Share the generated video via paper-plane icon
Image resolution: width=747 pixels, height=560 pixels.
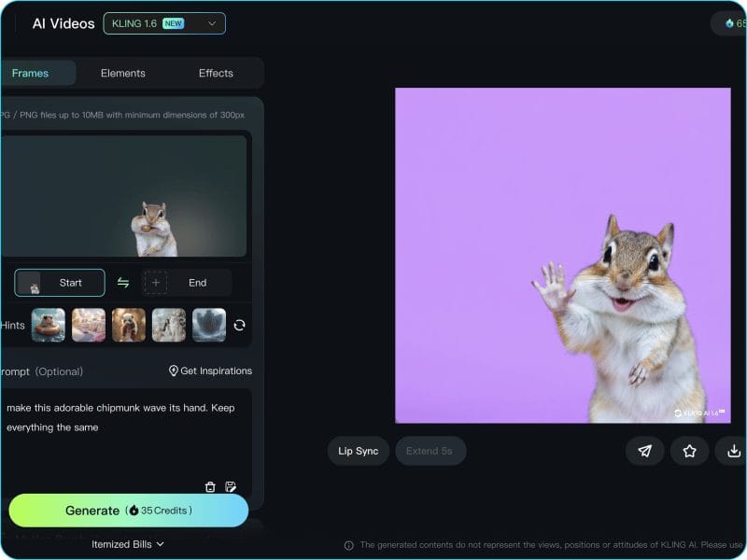pyautogui.click(x=644, y=451)
